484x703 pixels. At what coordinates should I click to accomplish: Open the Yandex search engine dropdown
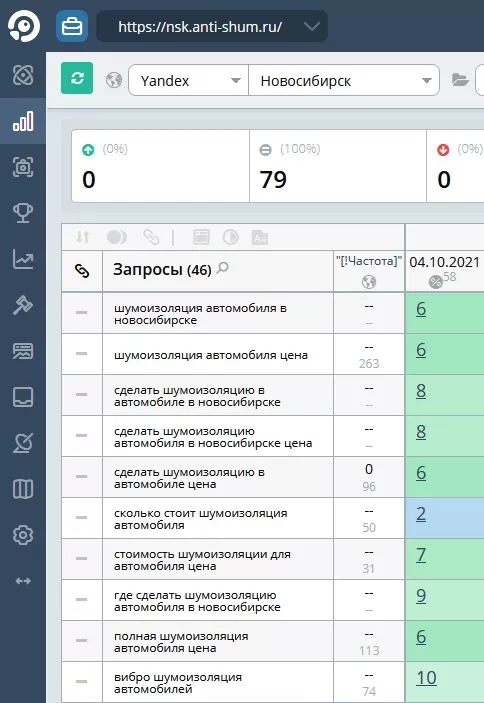coord(188,80)
